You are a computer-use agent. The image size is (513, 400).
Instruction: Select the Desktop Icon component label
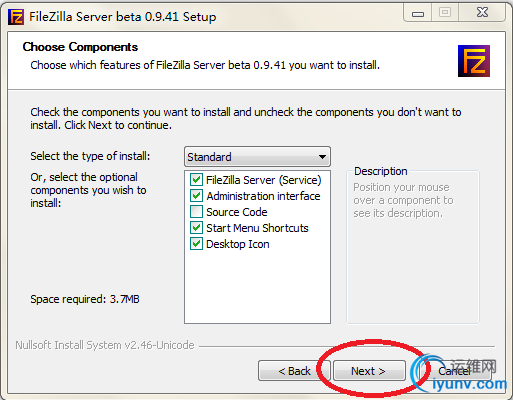click(238, 244)
